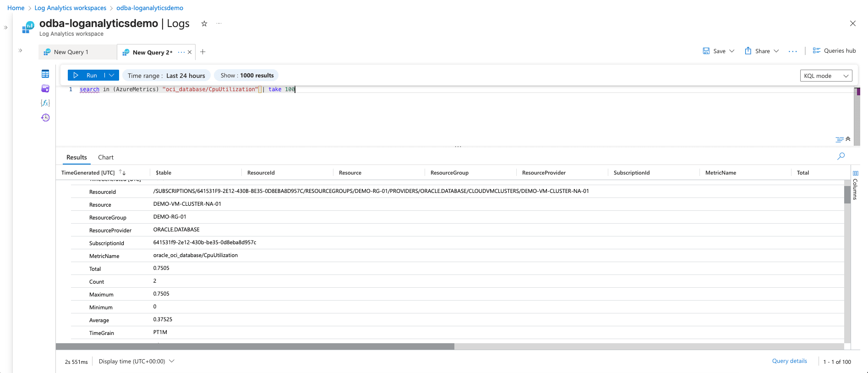Run the query
Image resolution: width=868 pixels, height=373 pixels.
[x=86, y=75]
